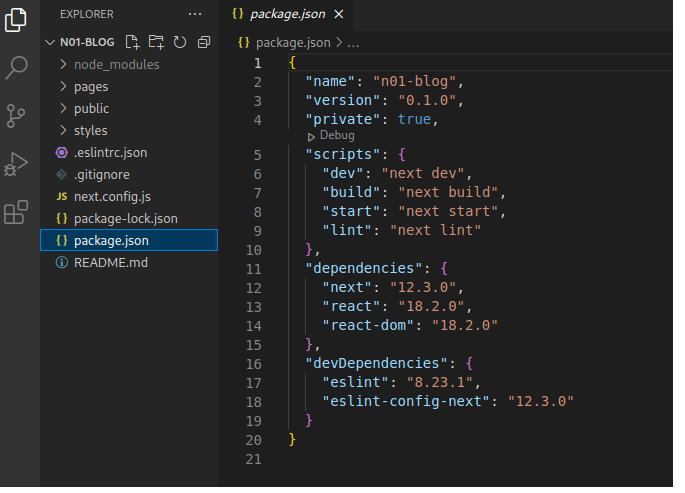Create a new folder in N01-BLOG
The image size is (685, 493).
[156, 42]
